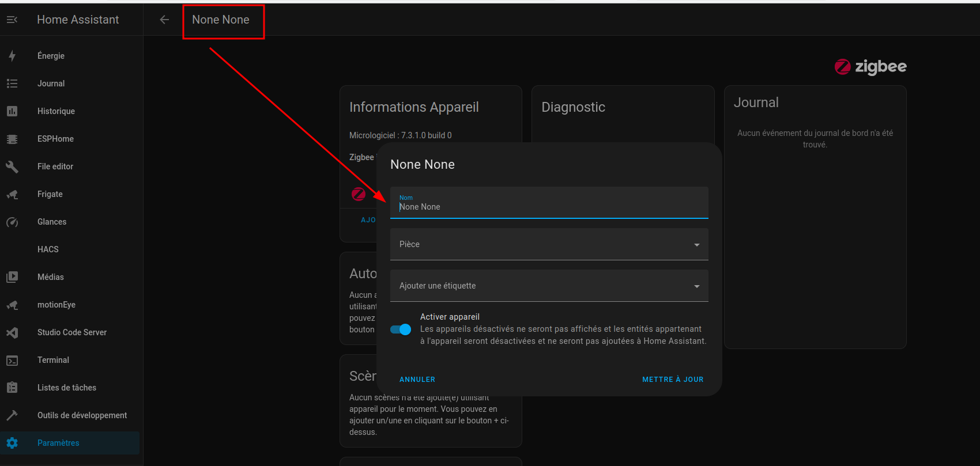This screenshot has width=980, height=466.
Task: Click the Informations Appareil heading
Action: [x=414, y=107]
